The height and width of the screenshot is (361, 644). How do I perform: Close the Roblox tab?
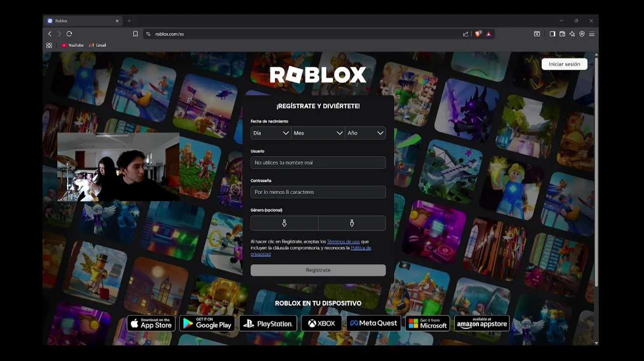[117, 21]
